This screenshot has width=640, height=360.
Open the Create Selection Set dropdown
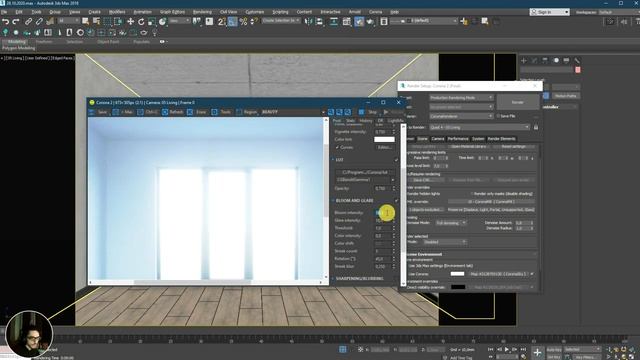coord(281,20)
